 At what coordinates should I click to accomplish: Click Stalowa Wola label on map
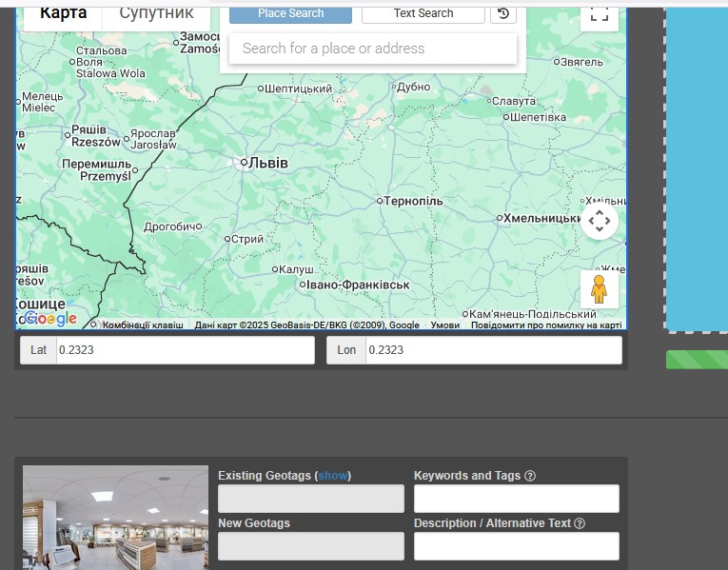pos(110,73)
